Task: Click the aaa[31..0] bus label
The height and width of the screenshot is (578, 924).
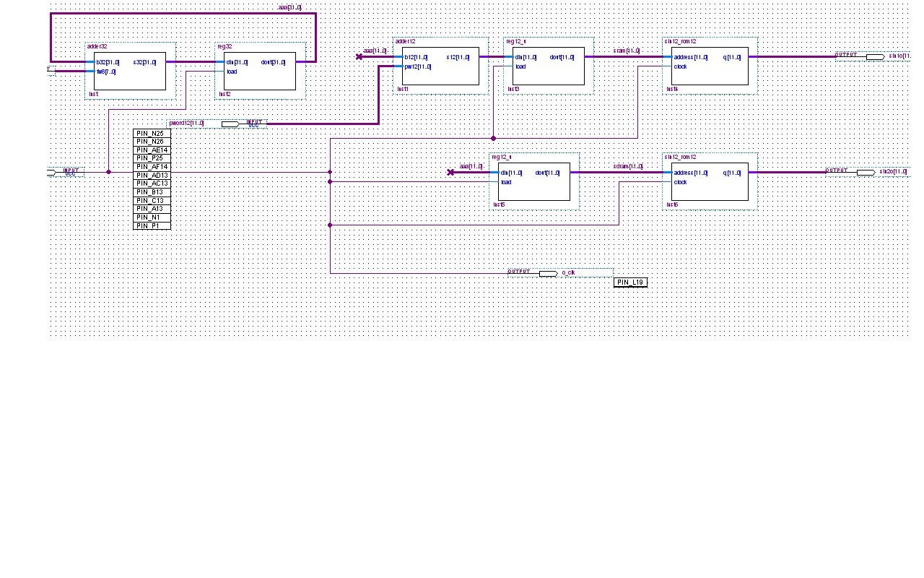Action: [289, 7]
